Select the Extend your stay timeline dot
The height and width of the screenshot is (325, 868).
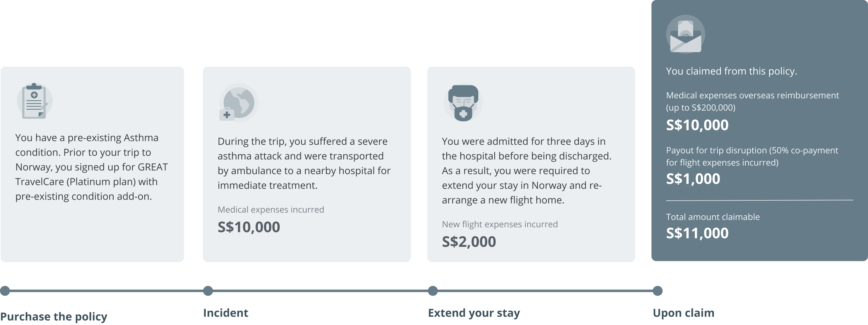tap(433, 291)
